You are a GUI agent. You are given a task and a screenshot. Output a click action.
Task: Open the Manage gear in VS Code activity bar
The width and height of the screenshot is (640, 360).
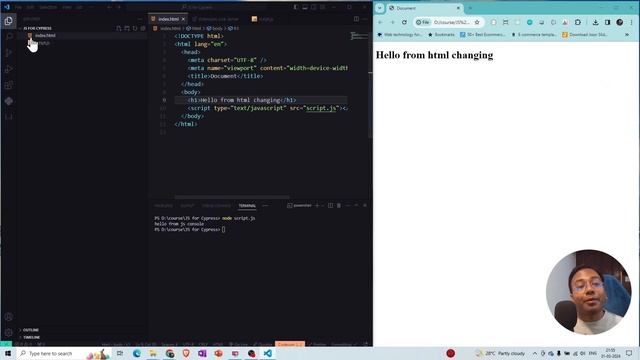tap(9, 333)
